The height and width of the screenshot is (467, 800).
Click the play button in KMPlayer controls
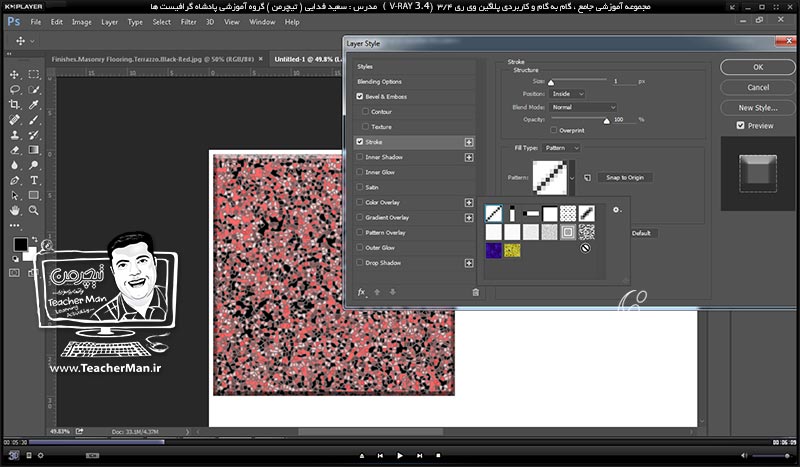coord(399,455)
